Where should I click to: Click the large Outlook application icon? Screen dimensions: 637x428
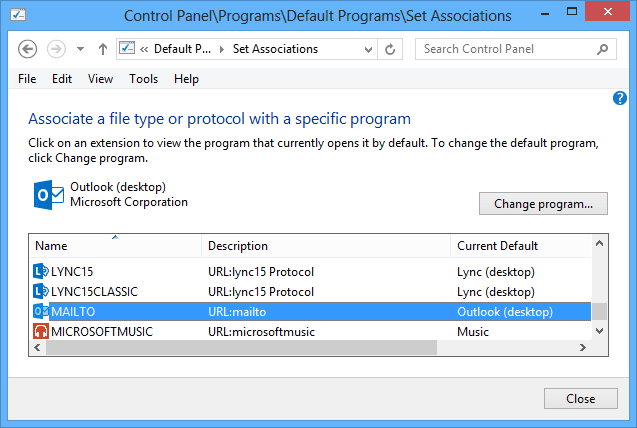click(49, 195)
